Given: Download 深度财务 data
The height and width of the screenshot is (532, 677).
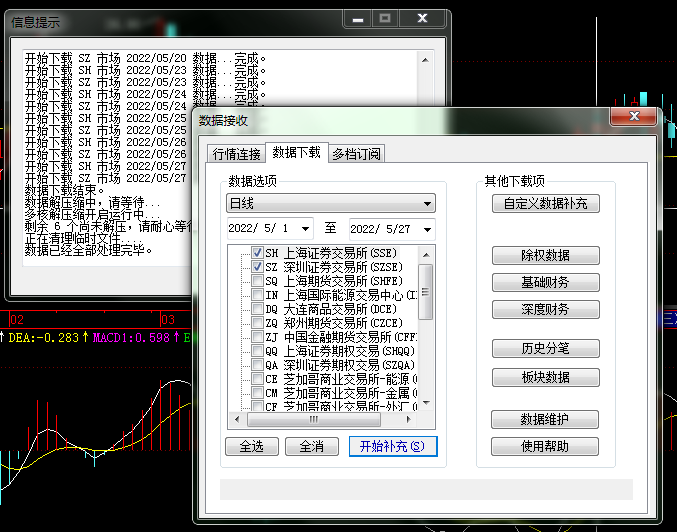Looking at the screenshot, I should coord(546,309).
